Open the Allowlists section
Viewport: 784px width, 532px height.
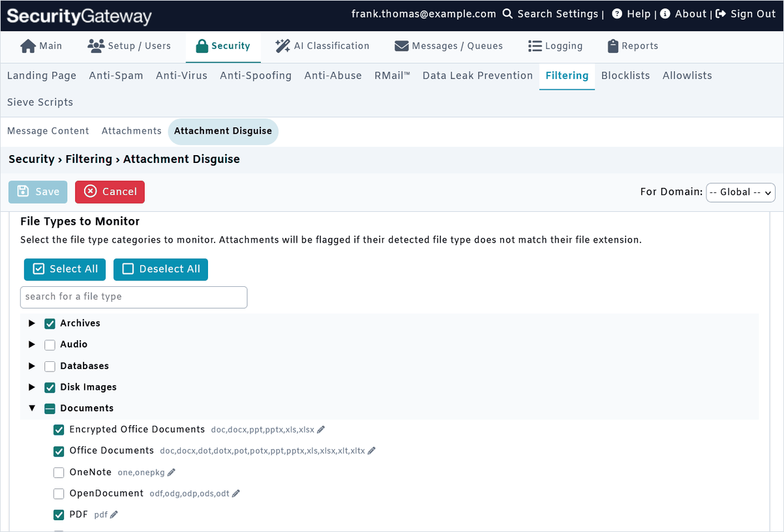(687, 76)
